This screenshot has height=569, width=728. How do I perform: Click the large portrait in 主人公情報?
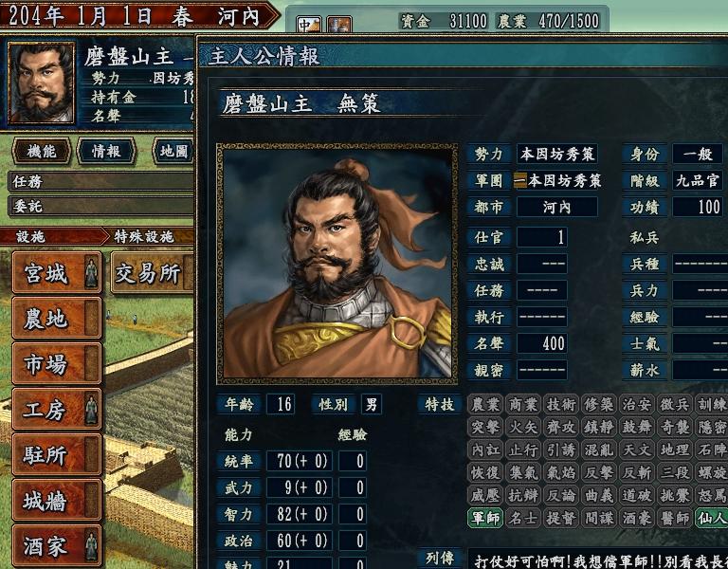click(337, 264)
